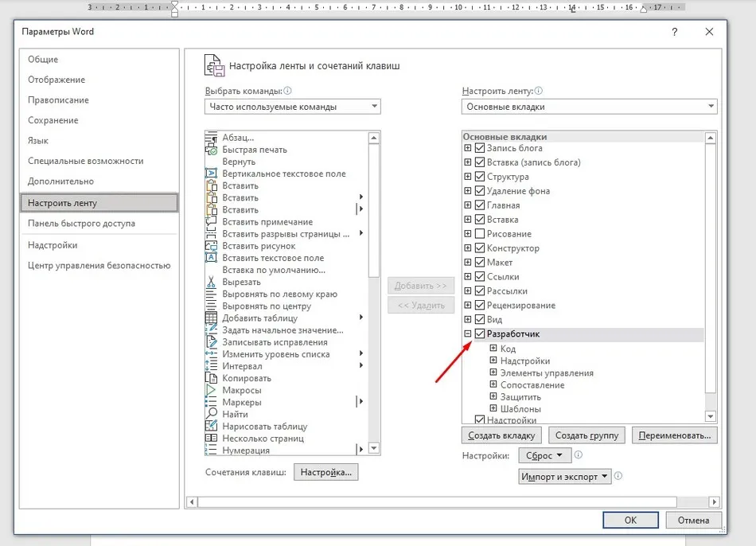Click the Добавить таблицу grid icon

211,318
